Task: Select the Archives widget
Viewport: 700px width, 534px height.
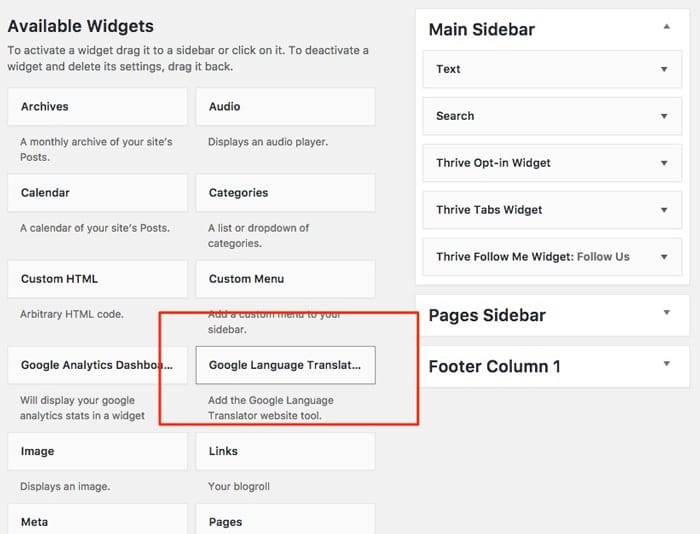Action: [x=97, y=107]
